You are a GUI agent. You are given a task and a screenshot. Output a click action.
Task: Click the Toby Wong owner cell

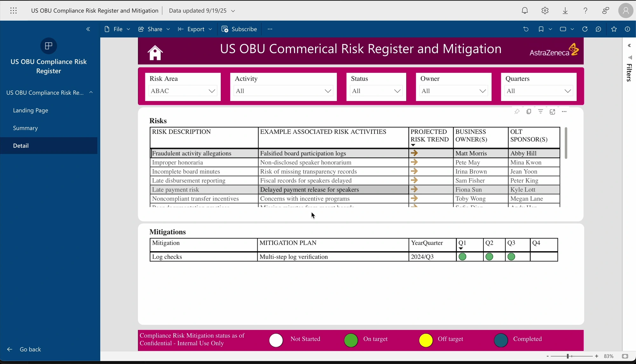click(x=480, y=199)
